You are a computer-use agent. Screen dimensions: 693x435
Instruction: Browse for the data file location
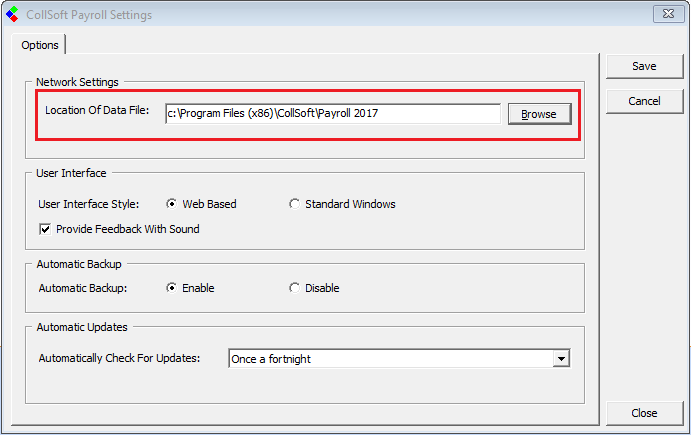click(539, 114)
